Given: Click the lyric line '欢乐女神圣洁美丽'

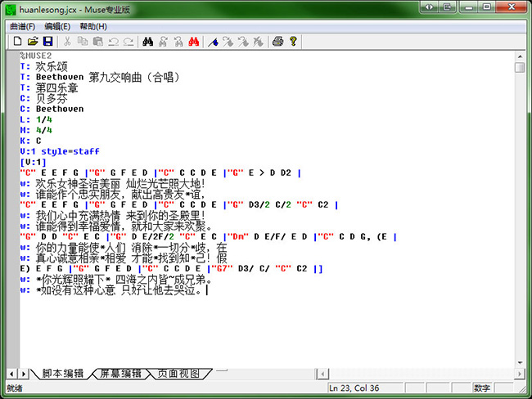Looking at the screenshot, I should point(112,184).
